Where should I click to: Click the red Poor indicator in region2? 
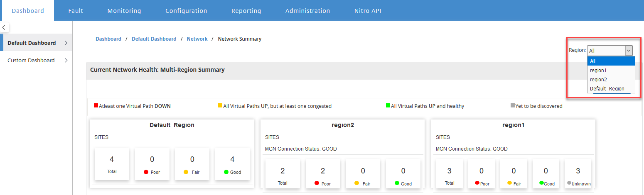[317, 183]
